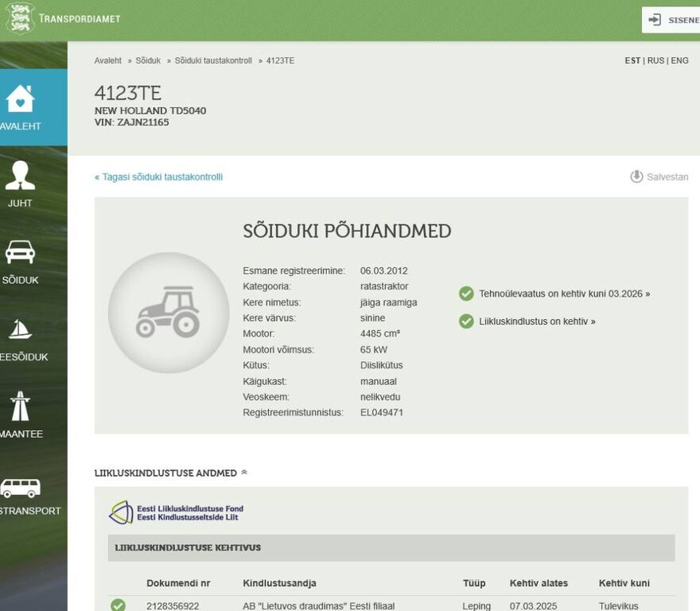Click the Liikluskindlustuse kehtivus header bar
700x611 pixels.
[391, 547]
